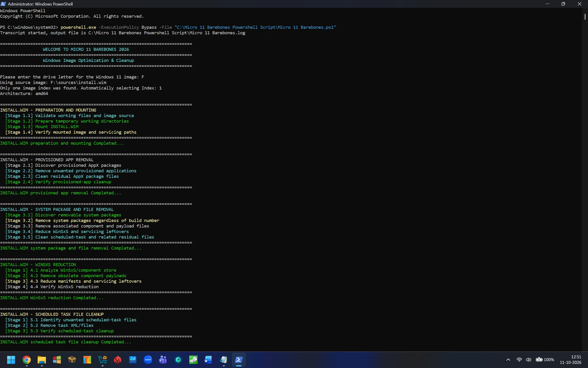Open Microsoft Teams from the taskbar
Image resolution: width=588 pixels, height=368 pixels.
[x=163, y=359]
